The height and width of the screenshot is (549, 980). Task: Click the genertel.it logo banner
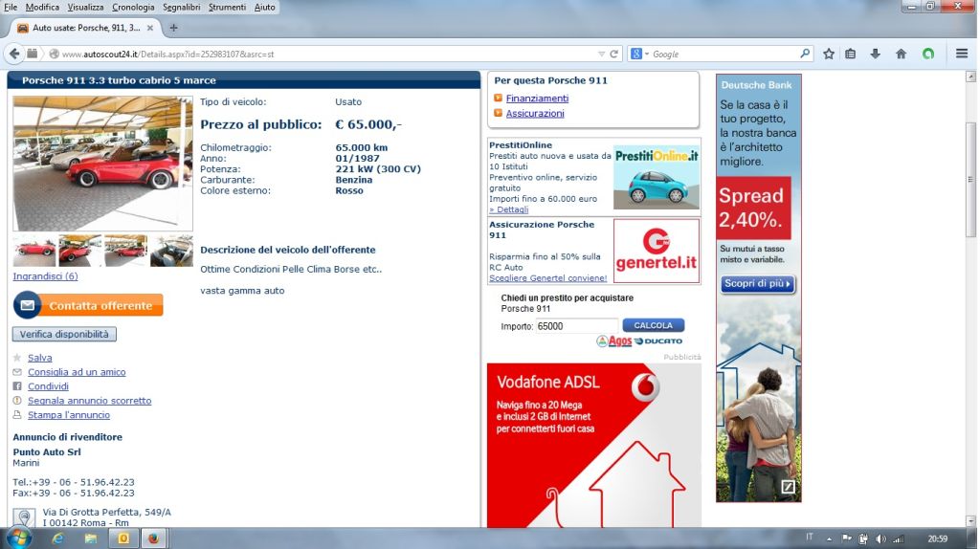(x=657, y=252)
